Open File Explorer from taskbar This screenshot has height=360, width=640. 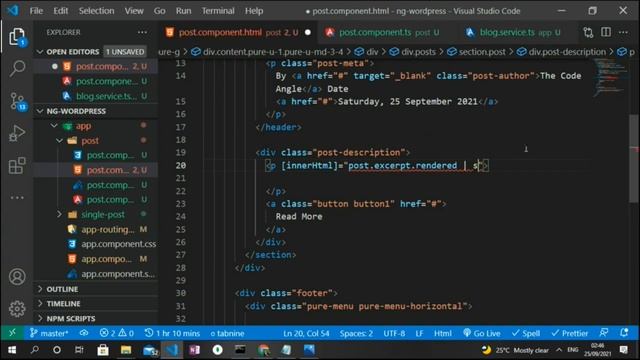tap(126, 350)
